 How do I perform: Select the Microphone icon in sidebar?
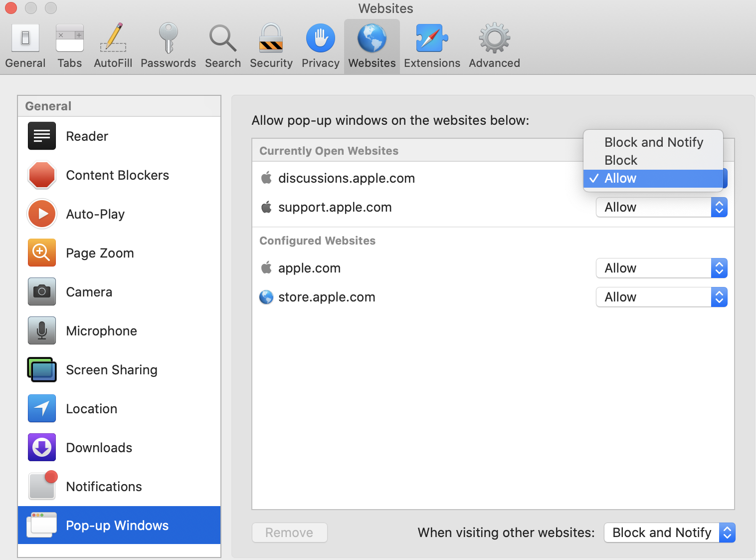(42, 330)
